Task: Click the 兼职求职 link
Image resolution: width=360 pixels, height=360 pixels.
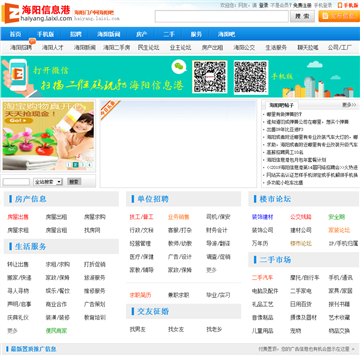Action: click(179, 295)
